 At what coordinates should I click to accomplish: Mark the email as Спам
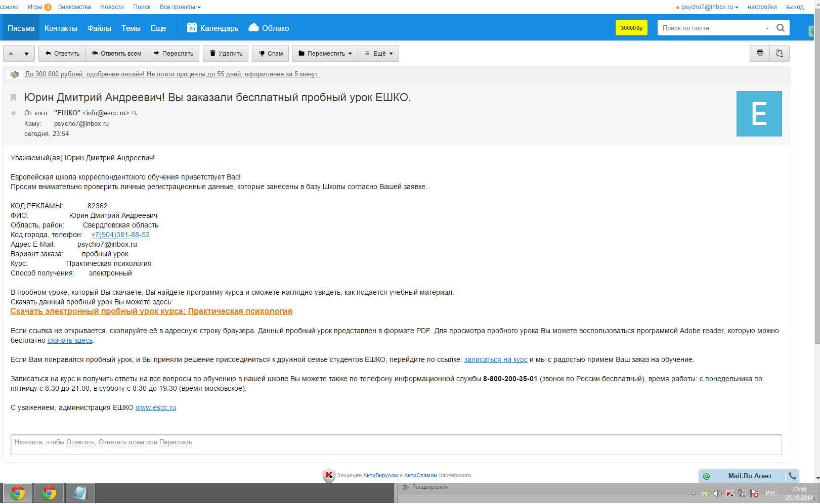pyautogui.click(x=271, y=54)
